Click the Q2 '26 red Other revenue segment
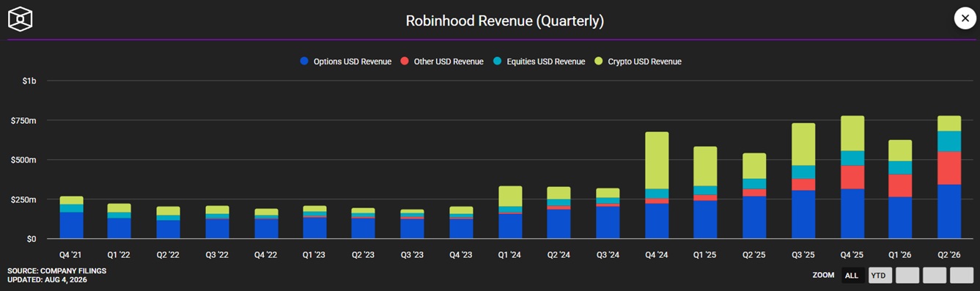 949,168
